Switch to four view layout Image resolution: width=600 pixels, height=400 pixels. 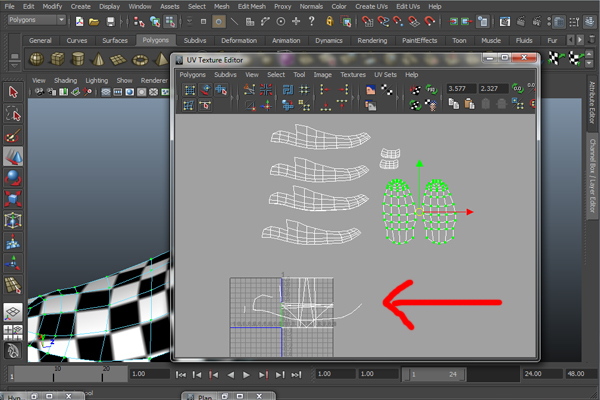tap(13, 332)
